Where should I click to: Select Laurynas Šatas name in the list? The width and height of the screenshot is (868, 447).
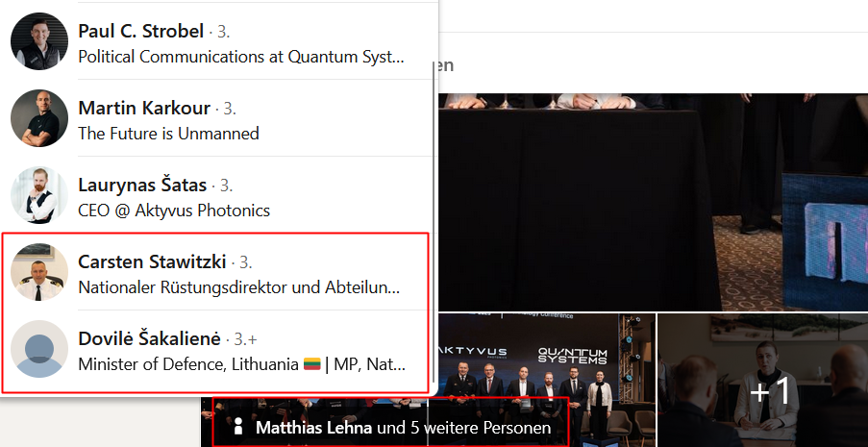pyautogui.click(x=142, y=185)
